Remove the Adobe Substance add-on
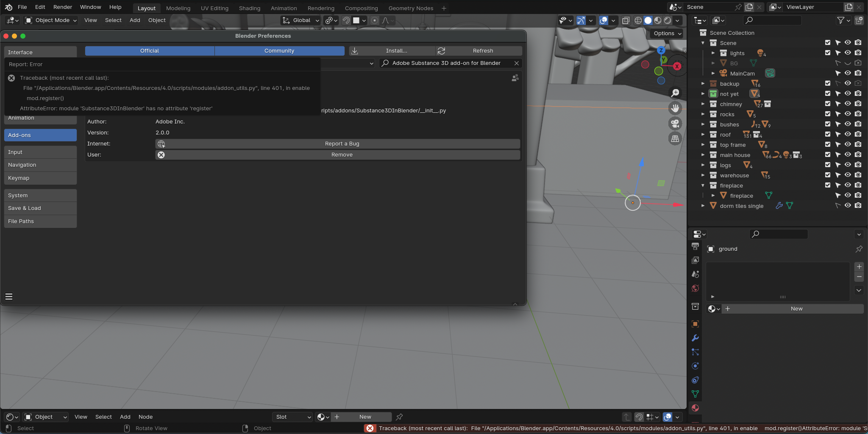Viewport: 868px width, 434px height. (x=338, y=155)
